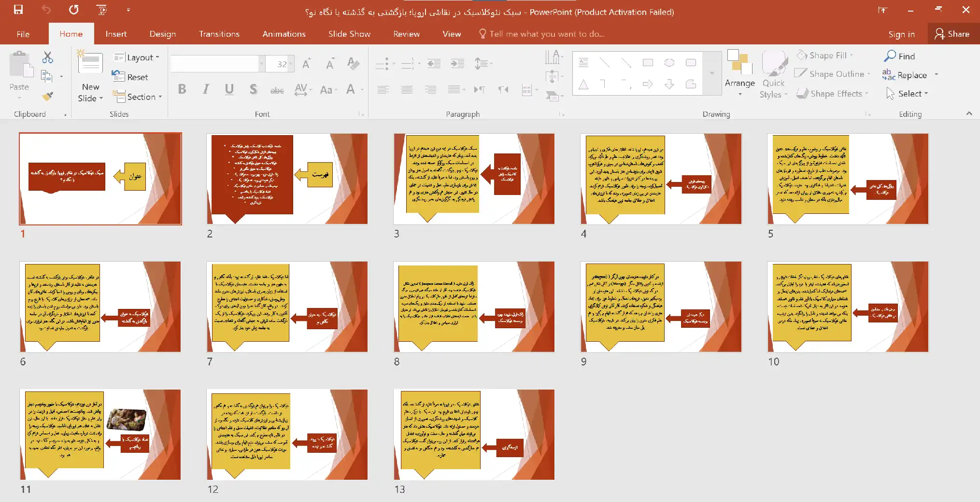Open the font size dropdown
Viewport: 980px width, 502px height.
291,64
